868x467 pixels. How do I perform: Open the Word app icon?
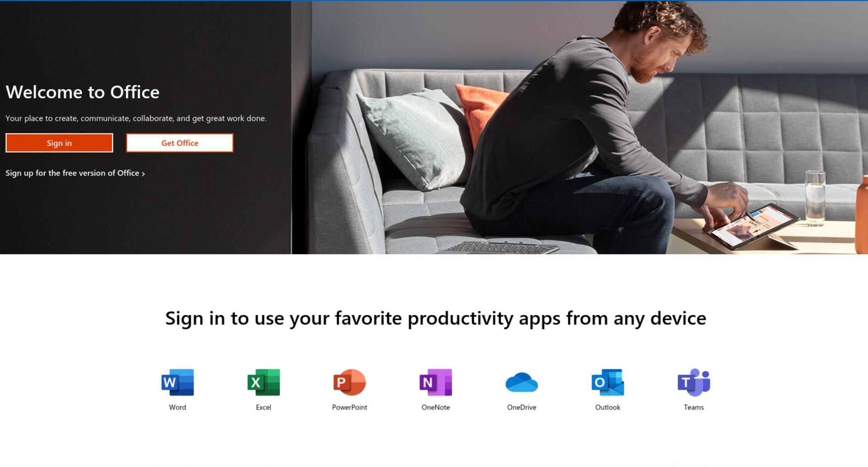(x=178, y=382)
